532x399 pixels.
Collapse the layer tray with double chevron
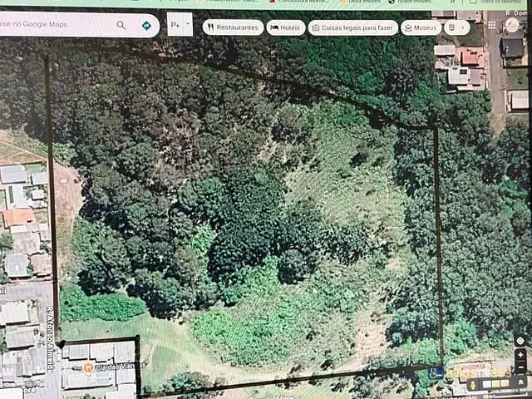coord(520,383)
